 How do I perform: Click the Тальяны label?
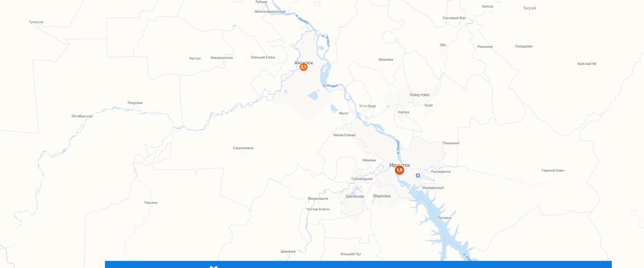[x=151, y=203]
